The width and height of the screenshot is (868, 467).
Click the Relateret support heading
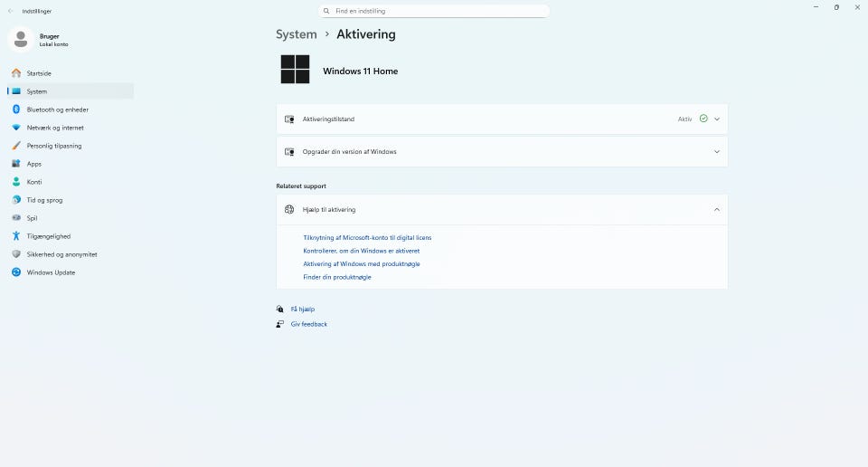[x=301, y=186]
